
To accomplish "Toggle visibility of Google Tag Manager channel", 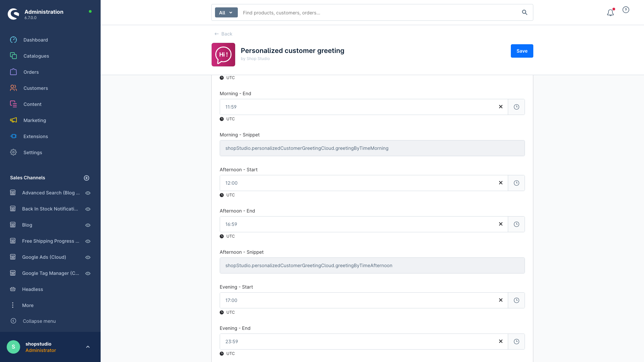I will (x=88, y=274).
